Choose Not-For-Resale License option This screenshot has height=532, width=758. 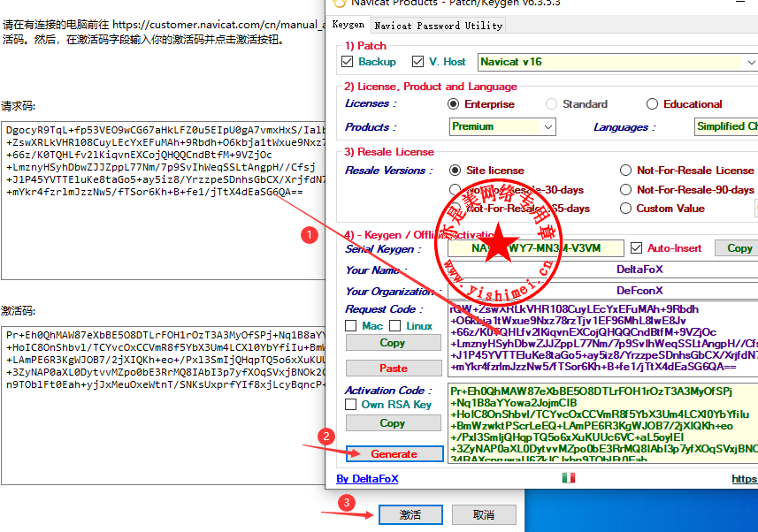click(625, 170)
